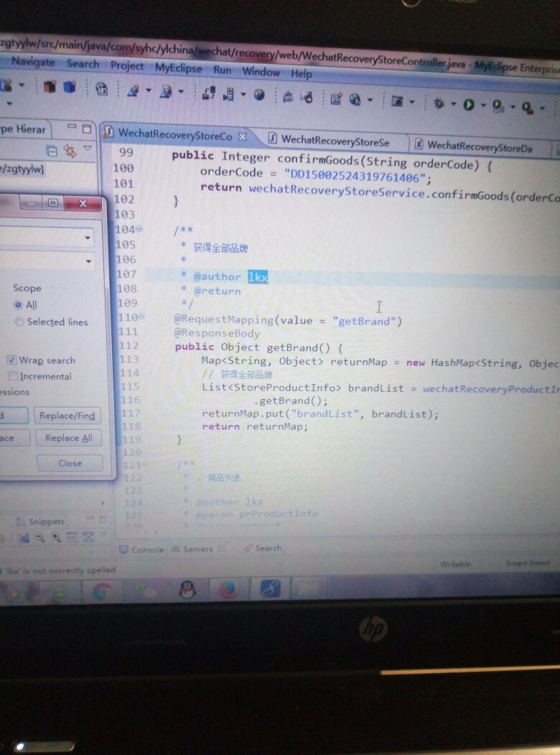Viewport: 560px width, 755px height.
Task: Close the WechatRecoveryStoreCo editor tab
Action: (243, 136)
